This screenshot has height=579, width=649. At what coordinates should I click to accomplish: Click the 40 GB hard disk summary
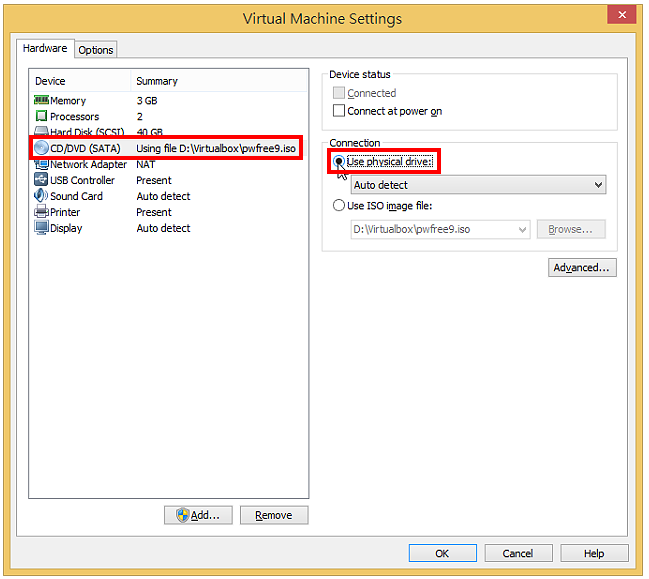[x=150, y=132]
